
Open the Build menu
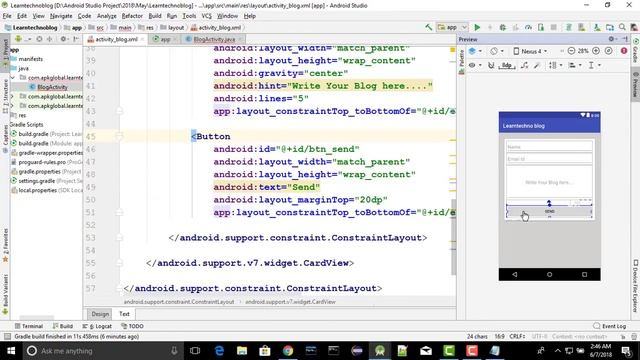pyautogui.click(x=155, y=16)
